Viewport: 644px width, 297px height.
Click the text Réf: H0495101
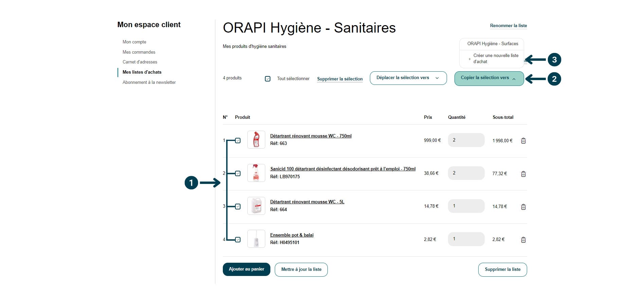[285, 243]
